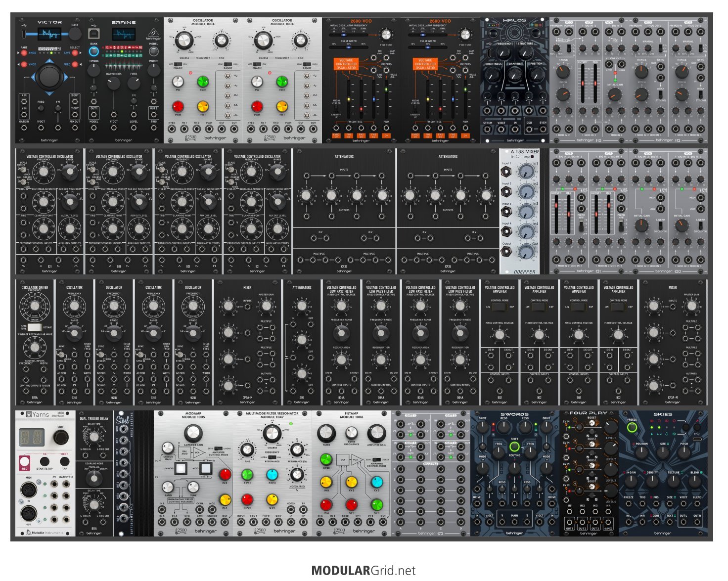Click the FILTER RESONANCE knob on Filtamp 1006
This screenshot has height=581, width=728.
click(x=351, y=434)
